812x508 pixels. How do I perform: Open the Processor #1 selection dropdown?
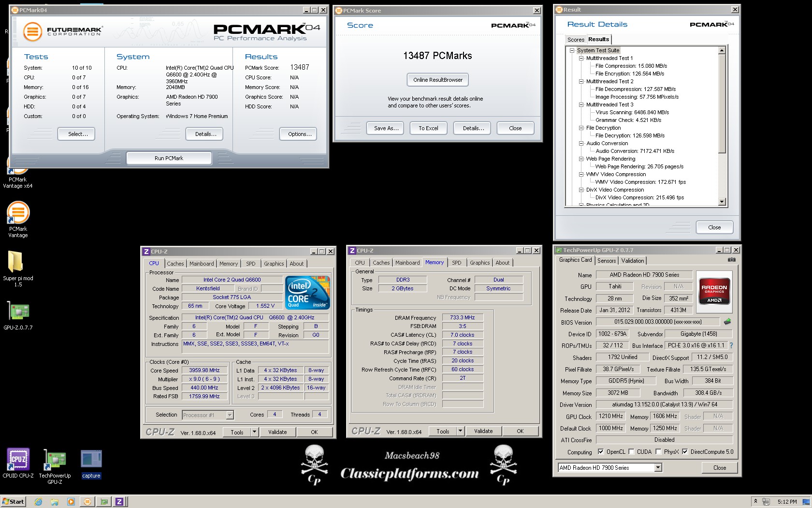230,415
